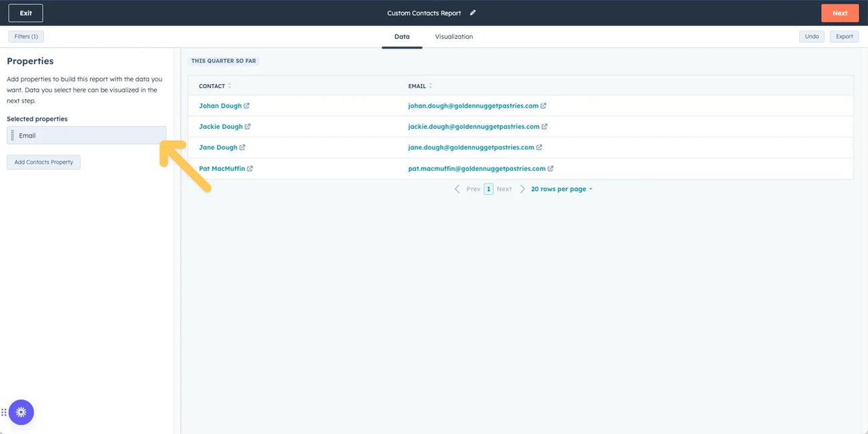Select page 1 in the pagination control
This screenshot has height=434, width=868.
[489, 189]
